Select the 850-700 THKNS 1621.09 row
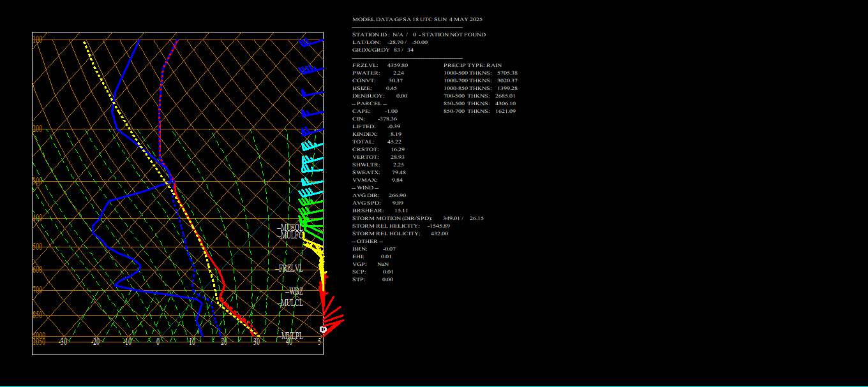Screen dimensions: 868x387 coord(479,111)
